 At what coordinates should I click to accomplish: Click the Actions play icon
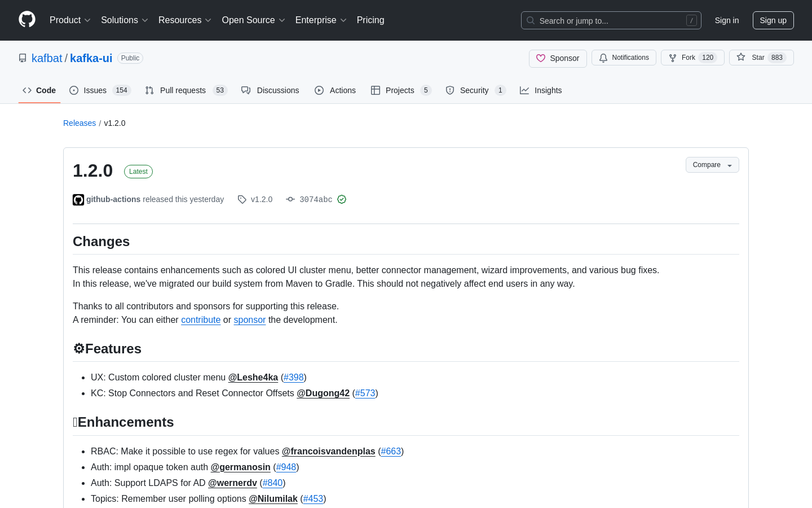coord(319,90)
